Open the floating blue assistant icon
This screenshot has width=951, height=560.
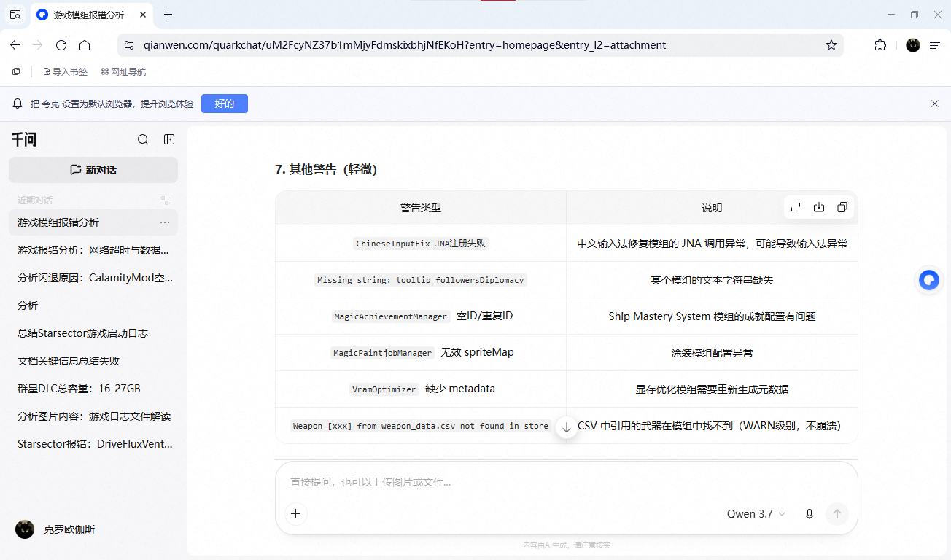click(x=929, y=280)
